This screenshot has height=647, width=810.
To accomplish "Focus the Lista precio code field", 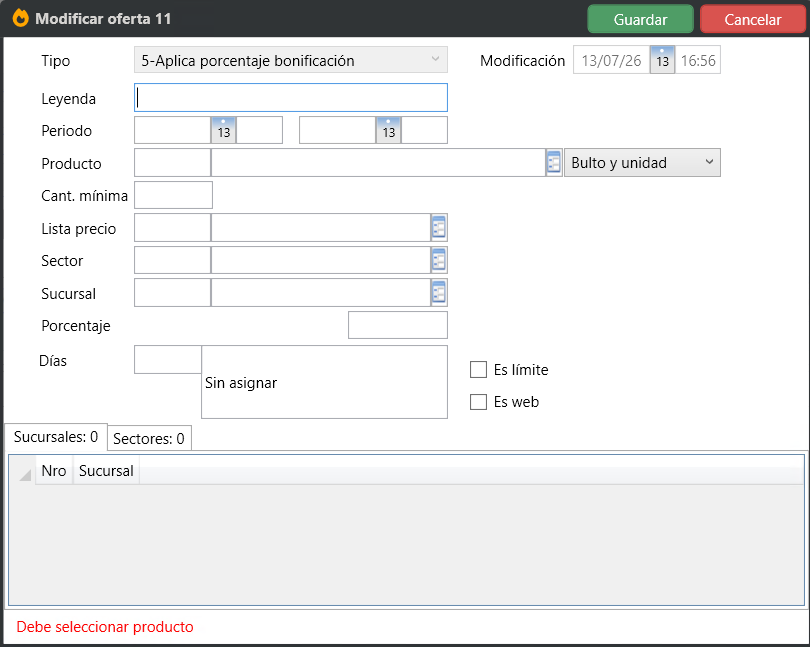I will point(173,227).
